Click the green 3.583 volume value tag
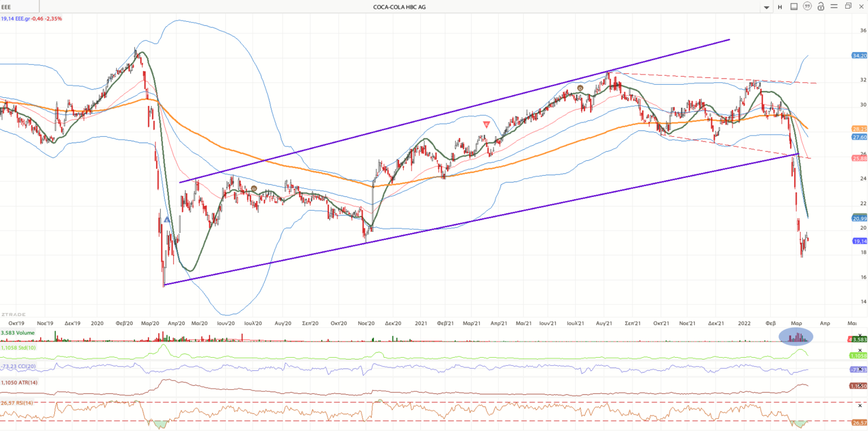This screenshot has width=868, height=431. click(x=859, y=339)
